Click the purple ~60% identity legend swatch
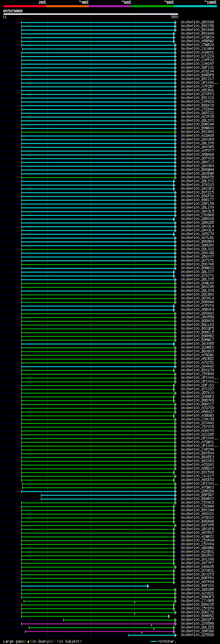The width and height of the screenshot is (220, 644). 110,6
